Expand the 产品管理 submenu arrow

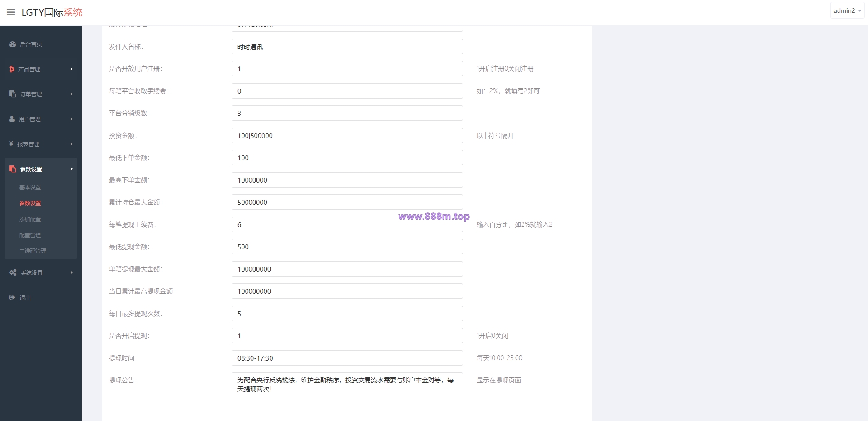pyautogui.click(x=72, y=69)
